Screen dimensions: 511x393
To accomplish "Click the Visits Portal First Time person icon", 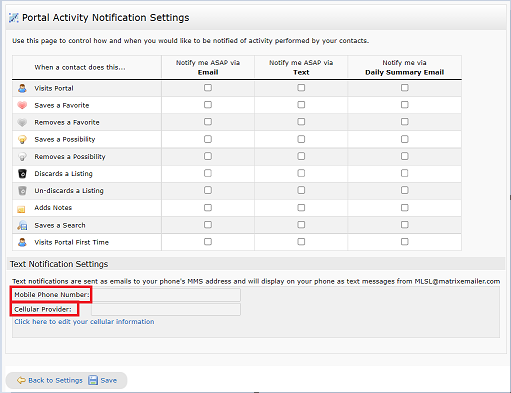I will pos(22,242).
